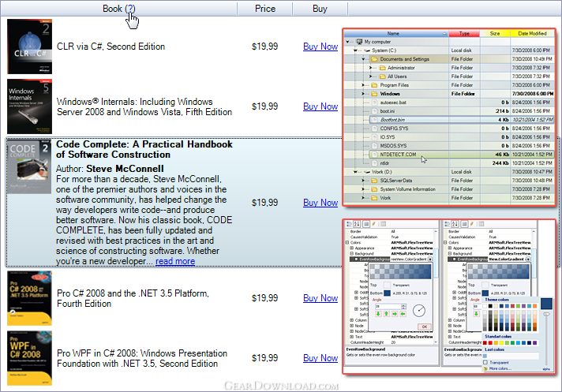The height and width of the screenshot is (392, 562).
Task: Click the SQLServerData folder icon
Action: [375, 181]
